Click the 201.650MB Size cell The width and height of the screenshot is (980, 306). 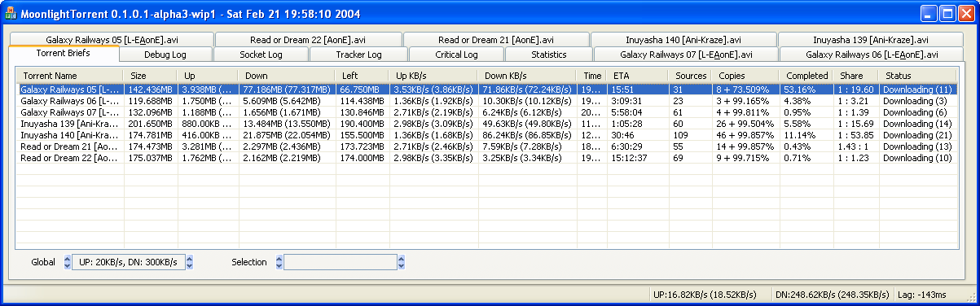click(151, 124)
